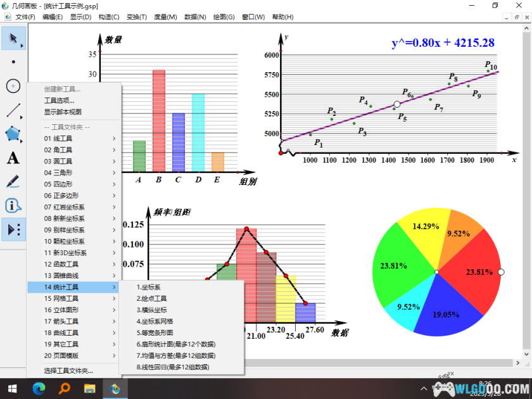Select the compass circle tool

[13, 85]
